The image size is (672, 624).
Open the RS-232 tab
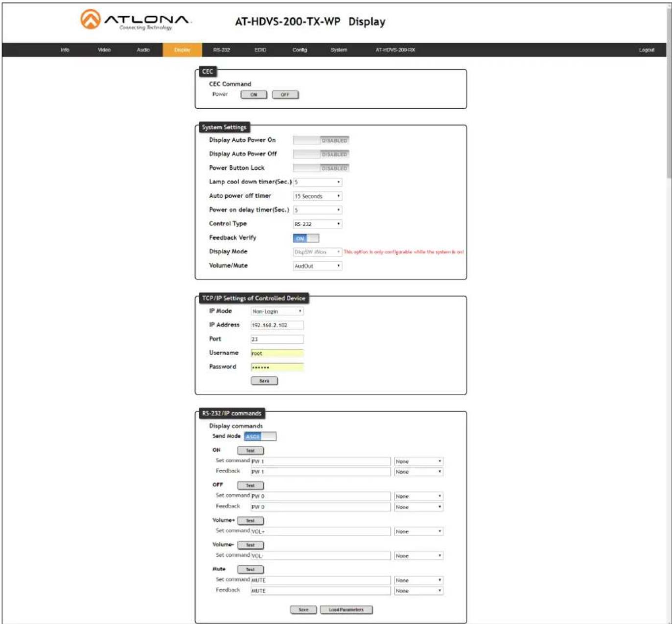[221, 50]
